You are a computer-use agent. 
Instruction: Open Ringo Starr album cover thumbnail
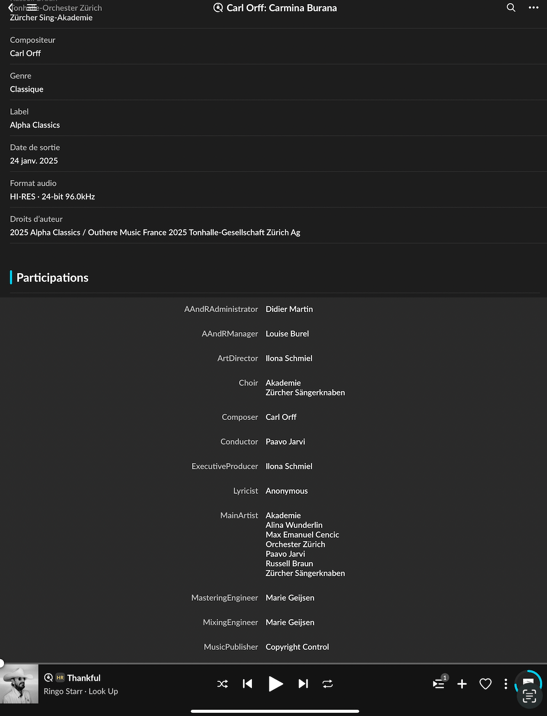pos(19,684)
